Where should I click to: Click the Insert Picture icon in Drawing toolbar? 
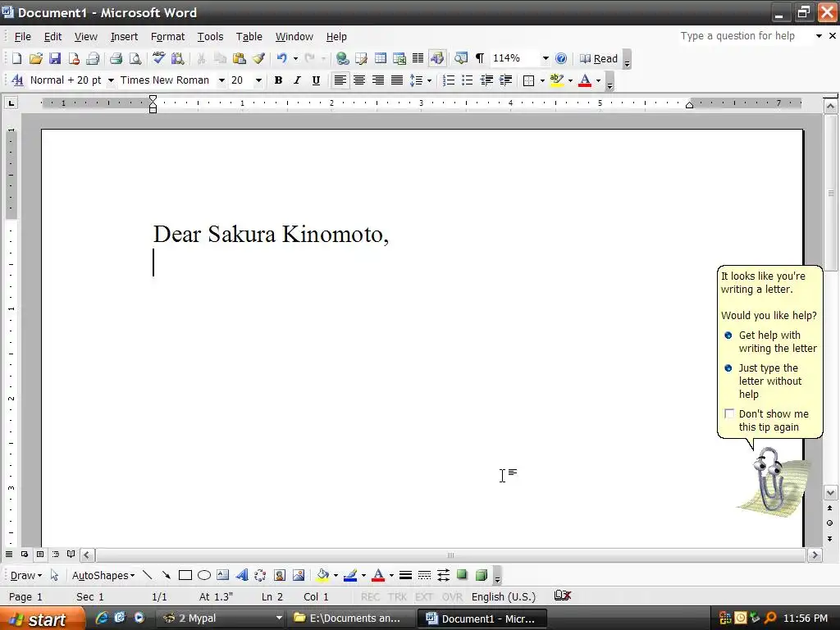pos(299,575)
